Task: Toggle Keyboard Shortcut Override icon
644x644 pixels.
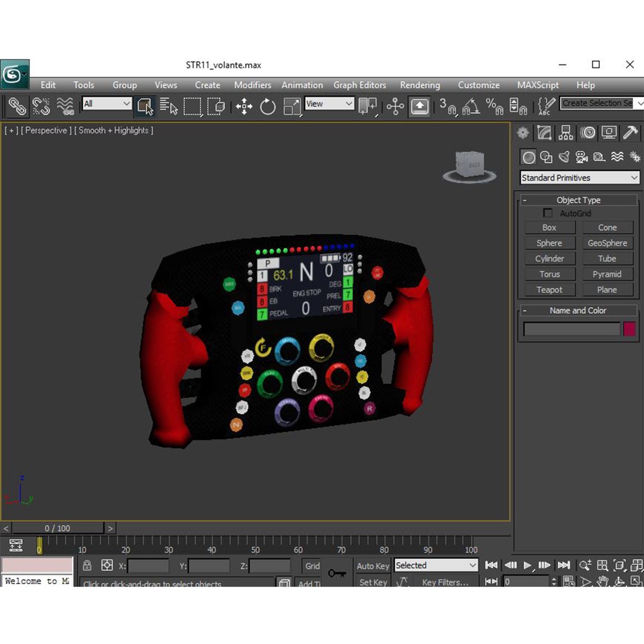Action: click(x=419, y=106)
